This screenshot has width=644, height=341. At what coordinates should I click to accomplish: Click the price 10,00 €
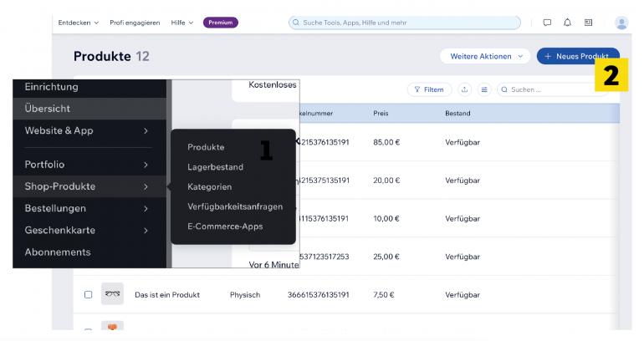click(x=386, y=219)
